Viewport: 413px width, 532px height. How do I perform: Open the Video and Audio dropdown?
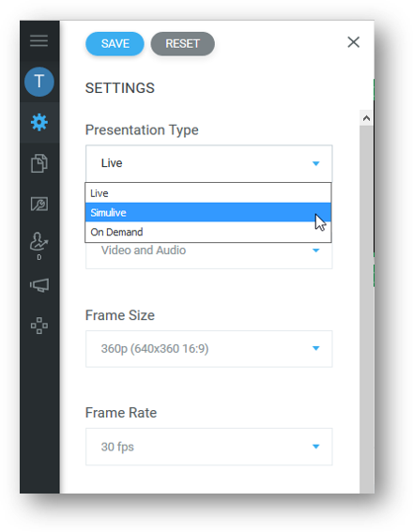point(208,255)
